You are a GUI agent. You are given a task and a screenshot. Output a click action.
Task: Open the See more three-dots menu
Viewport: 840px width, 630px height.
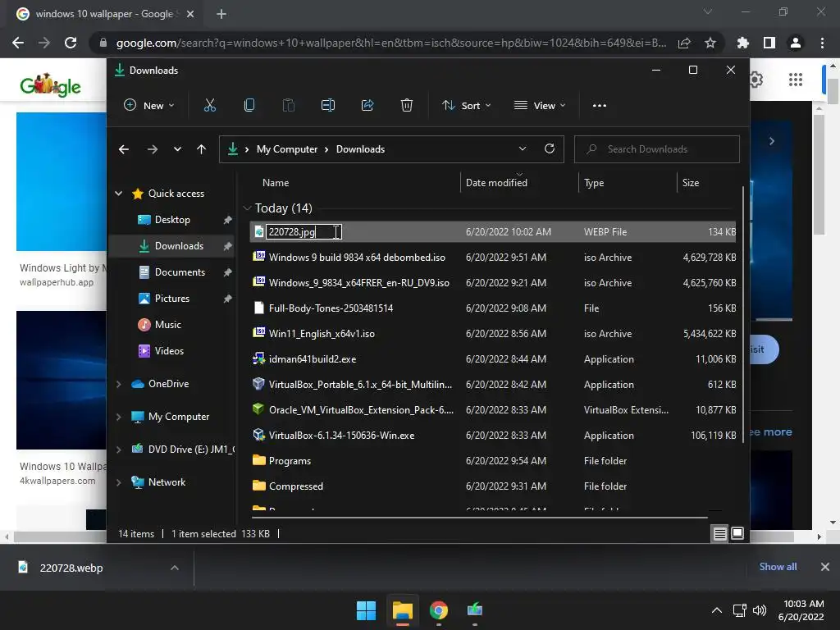[600, 106]
